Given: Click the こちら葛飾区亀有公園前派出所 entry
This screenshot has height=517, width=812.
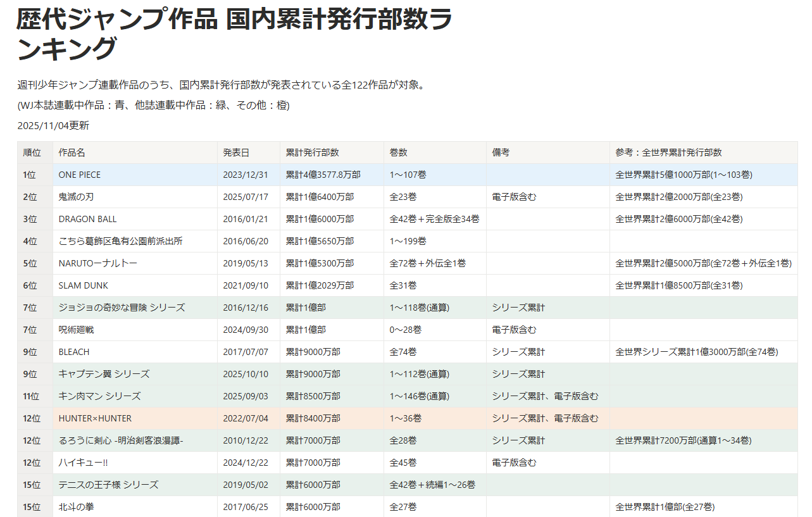Looking at the screenshot, I should 120,241.
